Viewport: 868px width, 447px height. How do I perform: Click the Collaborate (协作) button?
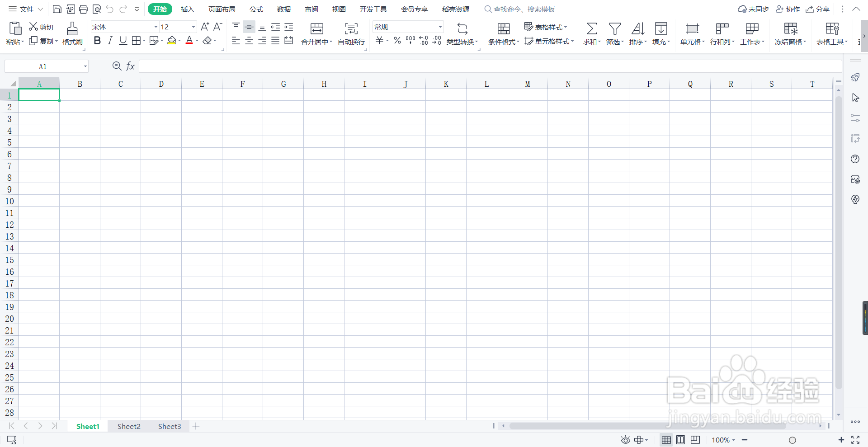point(788,9)
